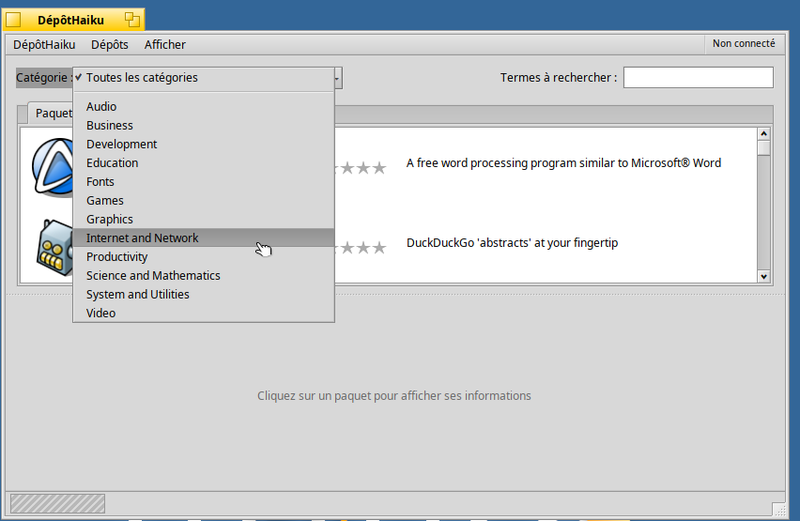Click the search terms input field
The height and width of the screenshot is (521, 800).
[x=698, y=78]
